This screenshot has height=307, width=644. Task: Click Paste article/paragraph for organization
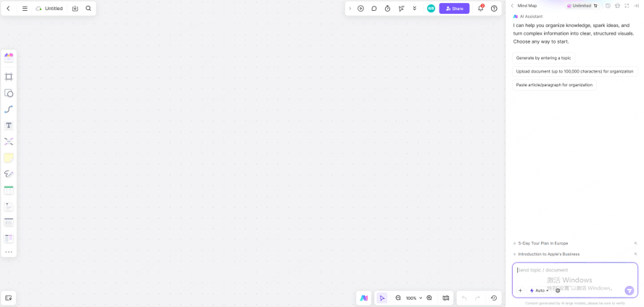(554, 85)
